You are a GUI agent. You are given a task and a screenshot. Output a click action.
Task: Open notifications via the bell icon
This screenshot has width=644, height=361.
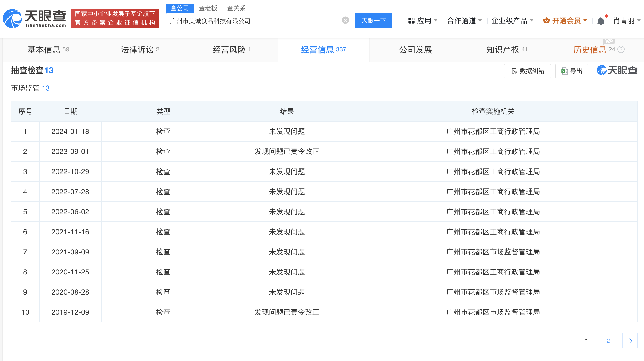(601, 21)
